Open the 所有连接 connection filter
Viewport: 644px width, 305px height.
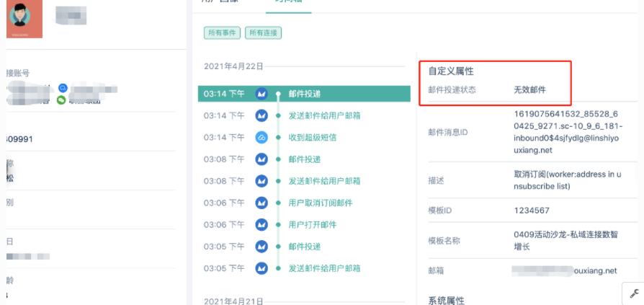(263, 32)
